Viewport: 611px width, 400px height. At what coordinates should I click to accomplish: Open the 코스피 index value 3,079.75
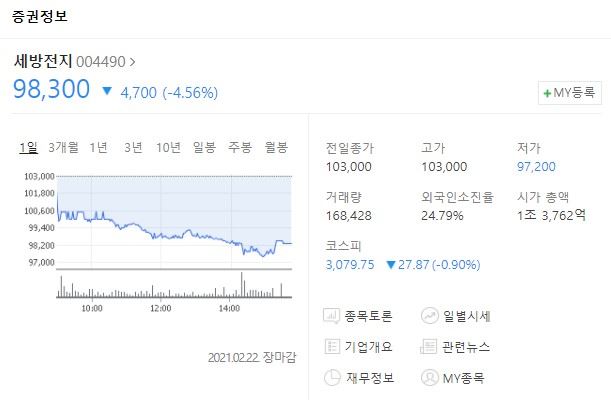tap(350, 265)
